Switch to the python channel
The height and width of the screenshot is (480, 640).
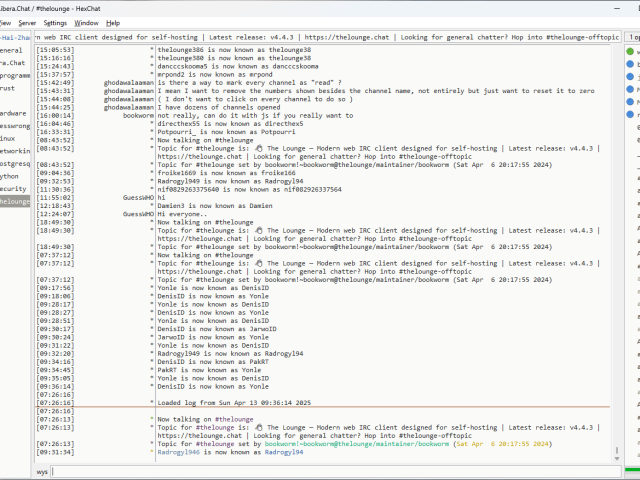coord(10,175)
